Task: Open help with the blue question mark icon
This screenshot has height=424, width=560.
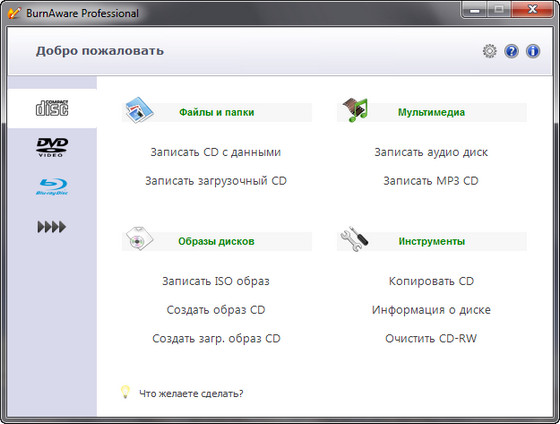Action: pyautogui.click(x=511, y=51)
